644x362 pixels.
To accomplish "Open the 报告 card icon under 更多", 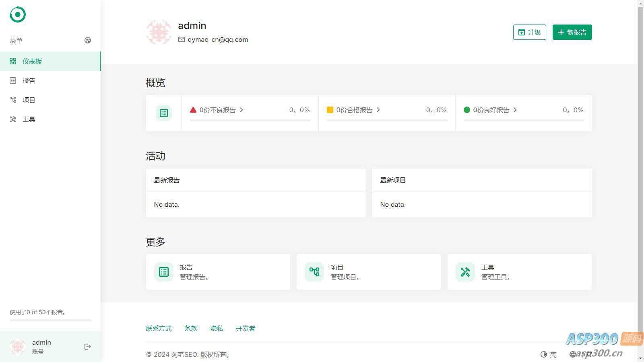I will 164,272.
